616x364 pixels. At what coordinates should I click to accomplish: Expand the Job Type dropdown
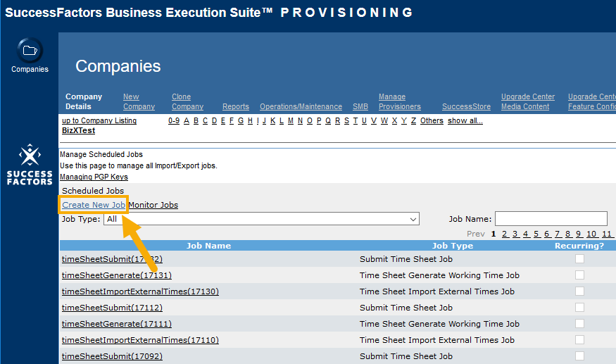[261, 219]
